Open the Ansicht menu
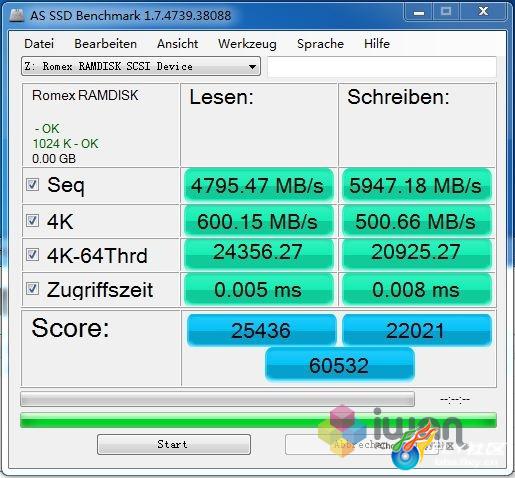 177,44
